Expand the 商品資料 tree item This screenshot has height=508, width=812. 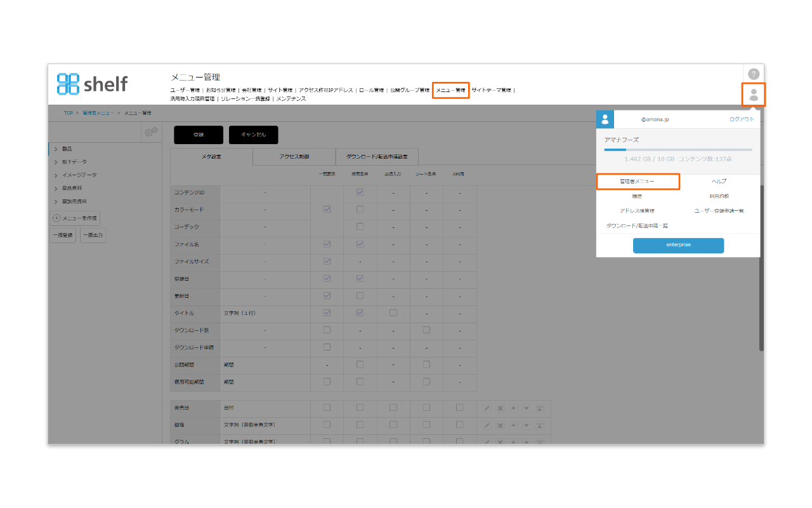pos(56,189)
